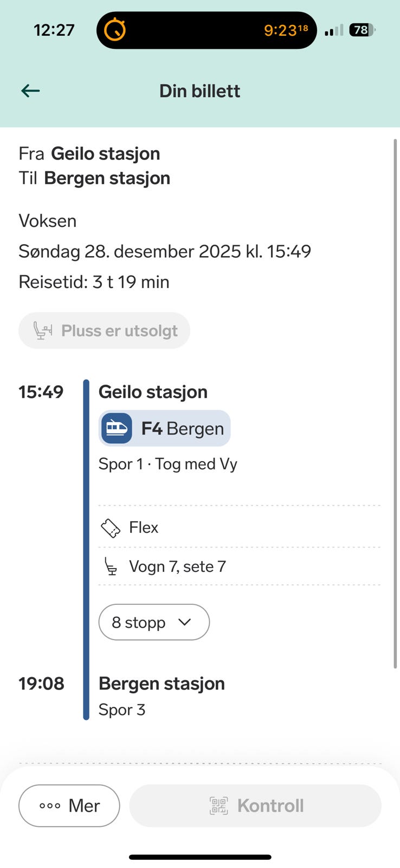Tap the Flex ticket icon

tap(111, 528)
